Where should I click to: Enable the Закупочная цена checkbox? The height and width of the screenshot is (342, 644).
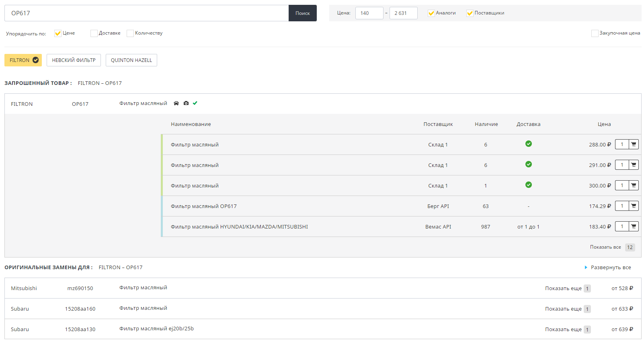(595, 33)
